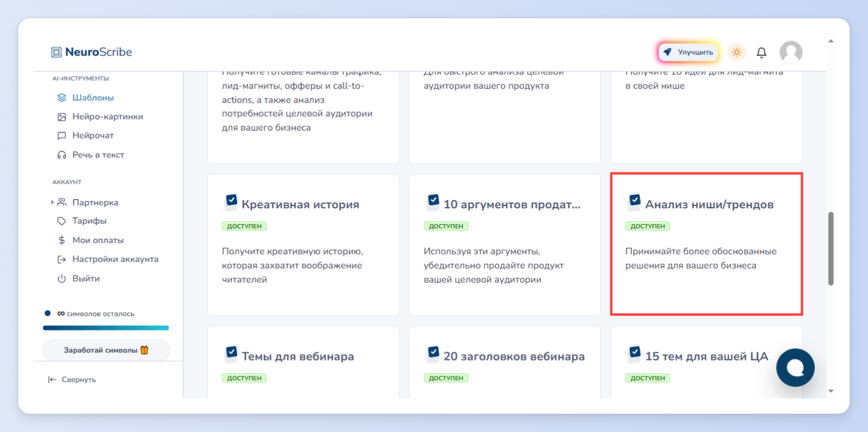Click card text 'в своей нише'
Image resolution: width=868 pixels, height=432 pixels.
pyautogui.click(x=655, y=86)
